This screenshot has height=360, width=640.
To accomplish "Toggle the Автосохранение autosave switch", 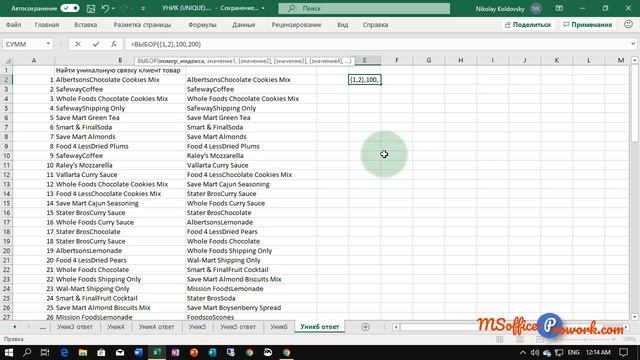I will [70, 8].
